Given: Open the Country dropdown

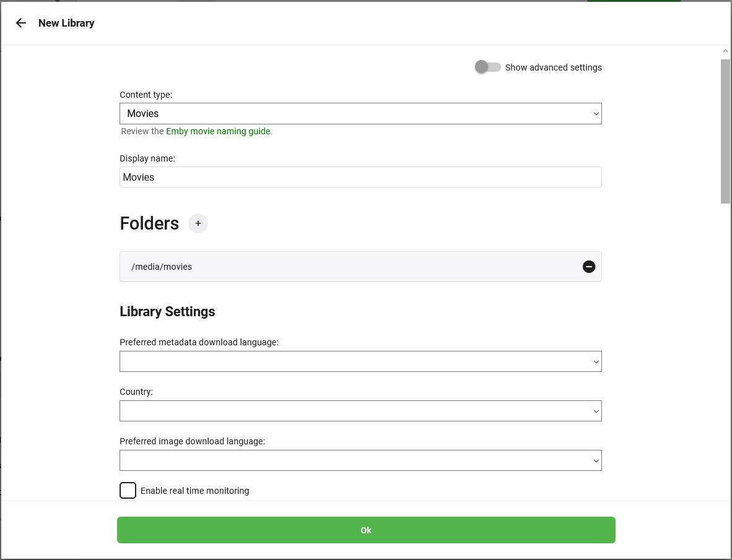Looking at the screenshot, I should [360, 411].
